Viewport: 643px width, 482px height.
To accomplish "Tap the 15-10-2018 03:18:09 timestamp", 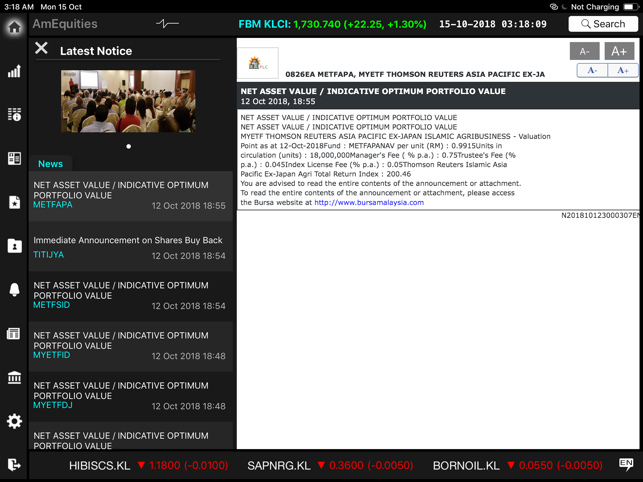I will [x=493, y=24].
